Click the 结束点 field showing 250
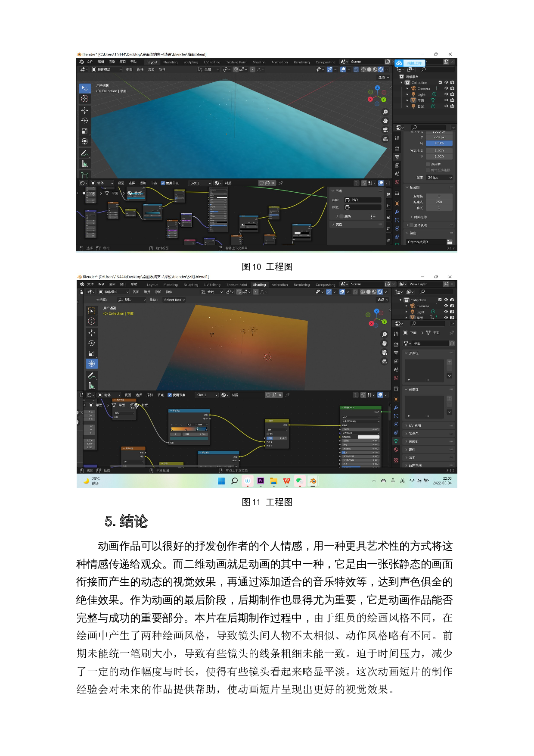Image resolution: width=534 pixels, height=756 pixels. (x=439, y=202)
